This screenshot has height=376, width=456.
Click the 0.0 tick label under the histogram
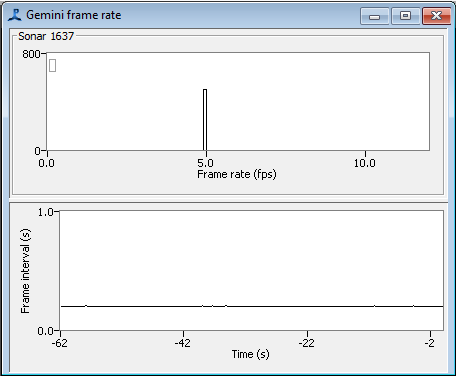(x=47, y=163)
